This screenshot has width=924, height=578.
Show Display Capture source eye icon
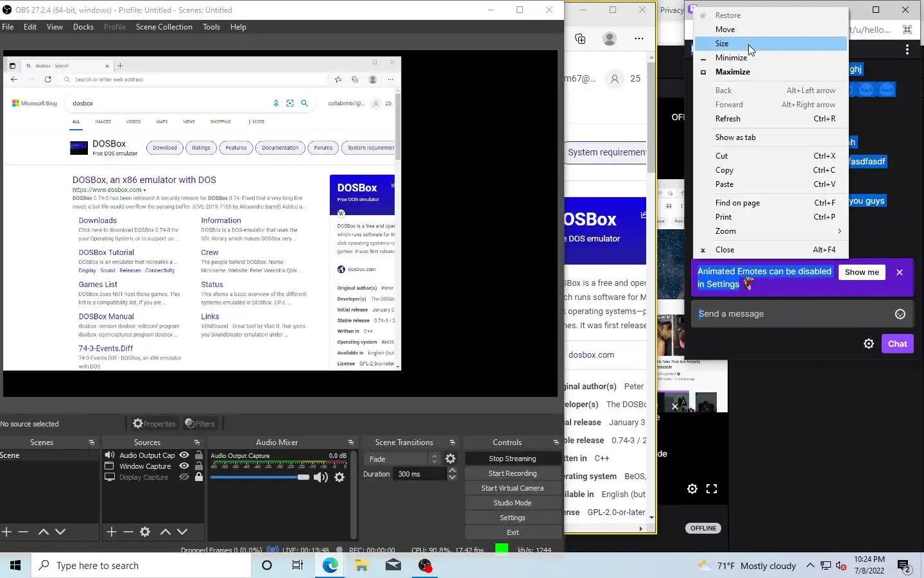click(x=184, y=477)
